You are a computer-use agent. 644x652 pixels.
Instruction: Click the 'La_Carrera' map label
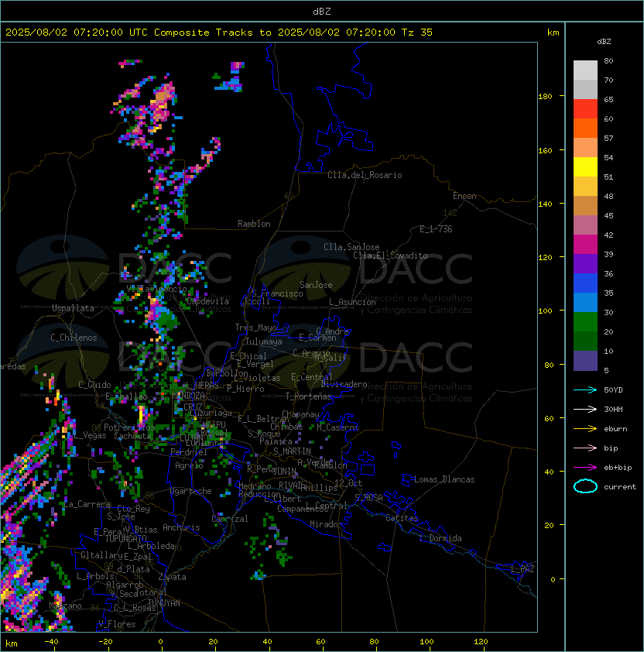(x=87, y=504)
